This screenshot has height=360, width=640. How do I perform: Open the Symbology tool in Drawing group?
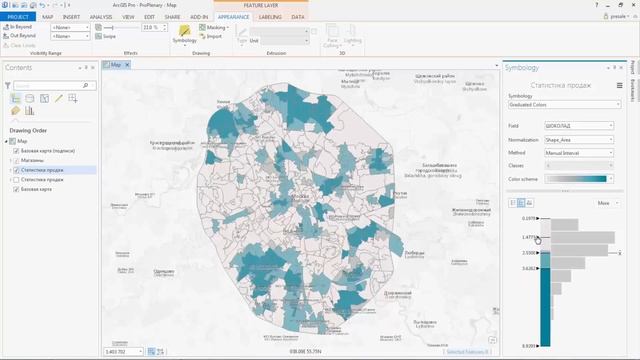184,34
